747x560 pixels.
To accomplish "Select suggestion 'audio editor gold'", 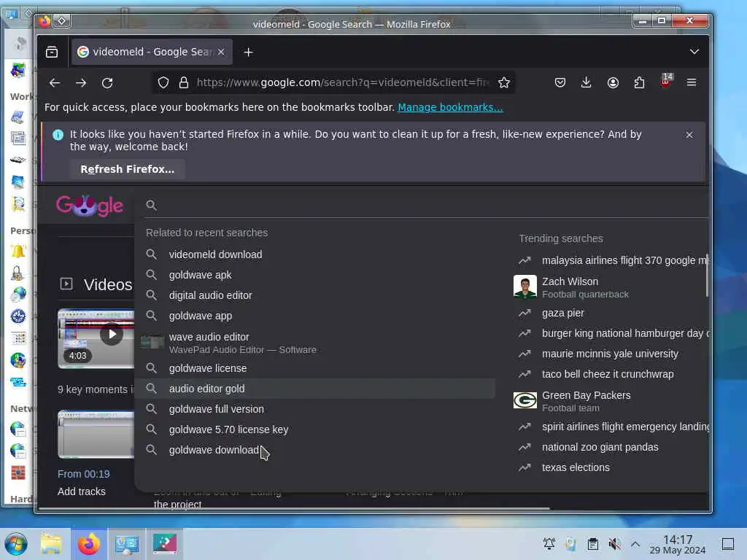I will 314,389.
